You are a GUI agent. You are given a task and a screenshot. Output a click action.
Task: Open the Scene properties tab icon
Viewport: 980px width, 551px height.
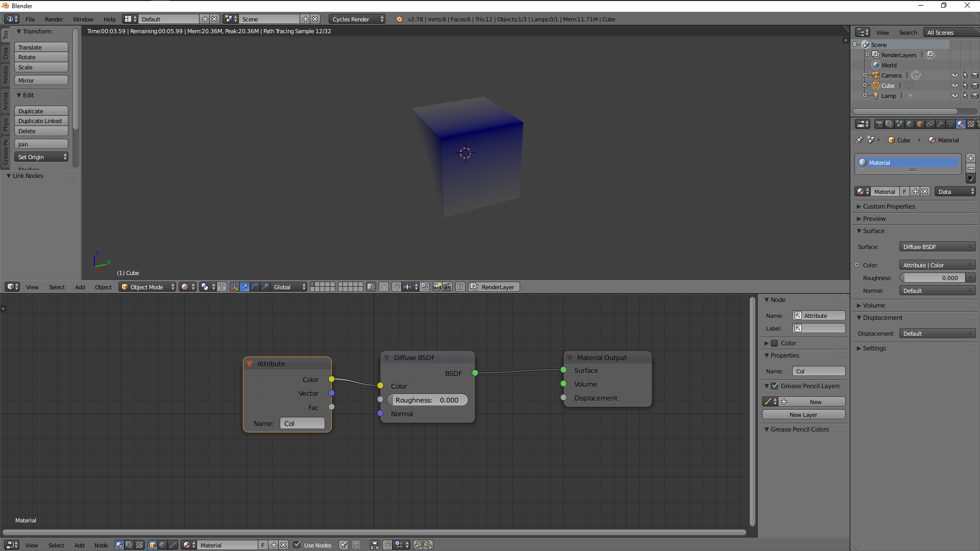899,124
